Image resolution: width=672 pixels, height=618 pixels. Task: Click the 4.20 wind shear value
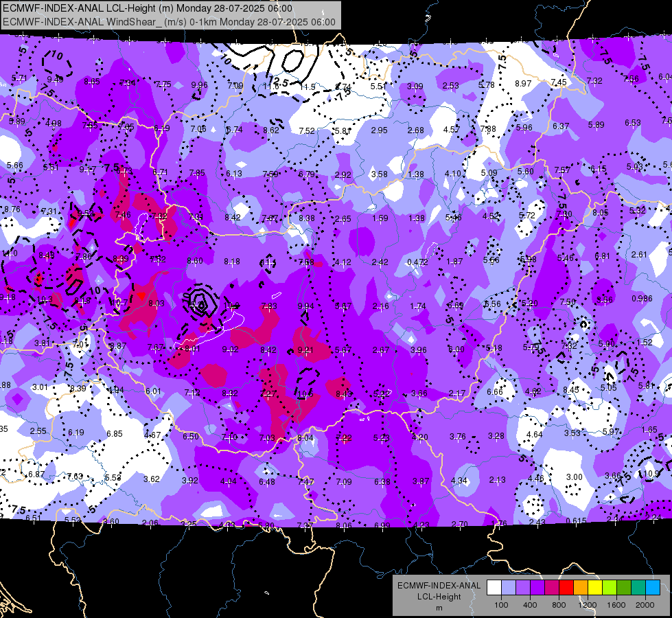point(420,437)
